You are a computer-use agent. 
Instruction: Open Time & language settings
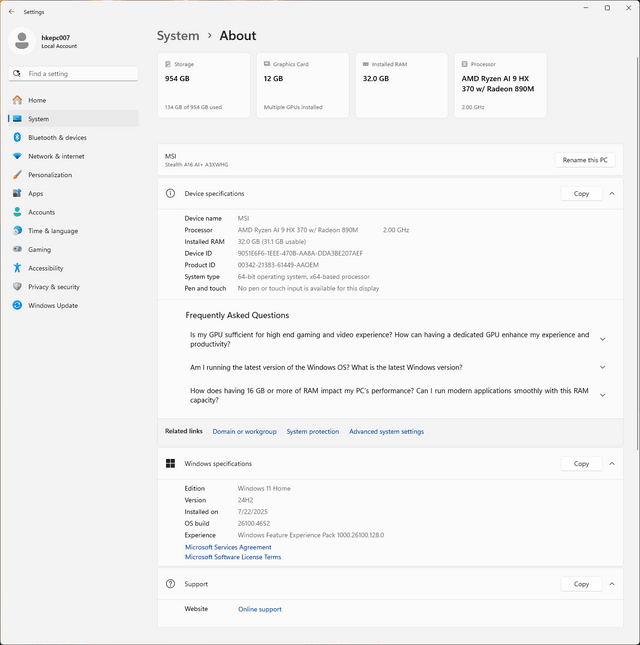(74, 231)
